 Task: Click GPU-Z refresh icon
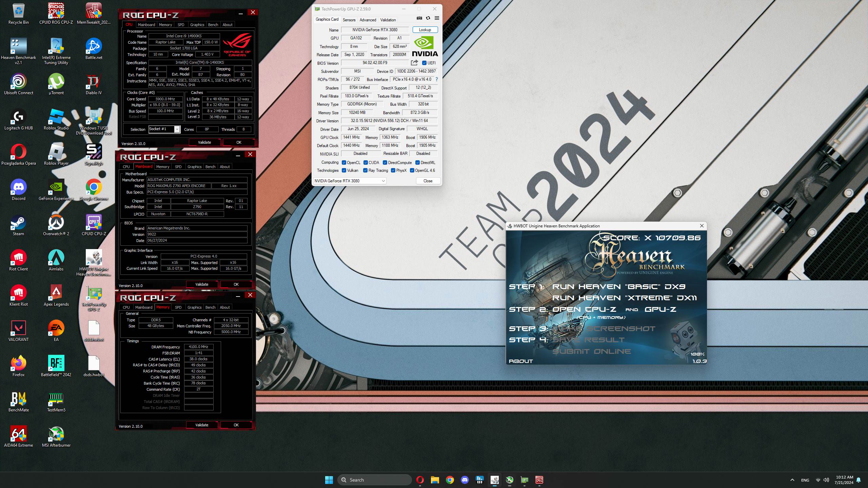tap(428, 18)
